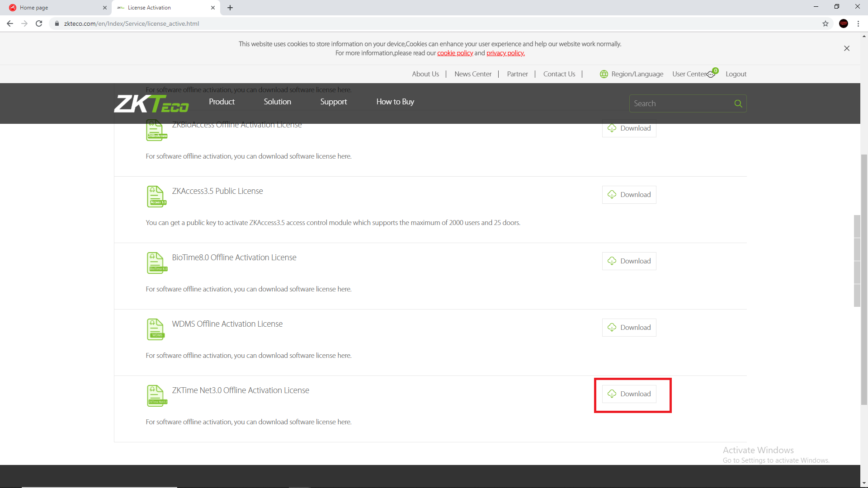Download ZKAccess3.5 Public License
The width and height of the screenshot is (868, 488).
[629, 195]
